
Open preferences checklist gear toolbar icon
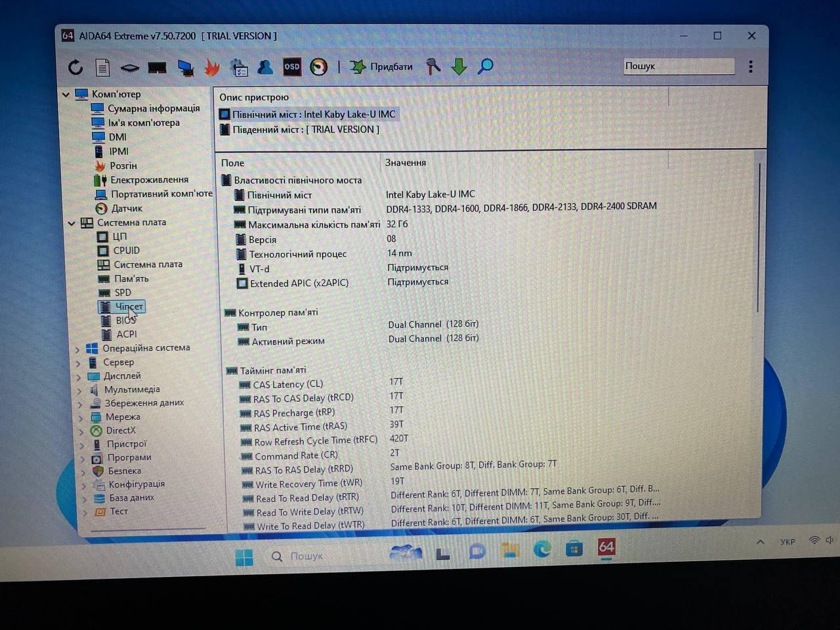tap(238, 67)
